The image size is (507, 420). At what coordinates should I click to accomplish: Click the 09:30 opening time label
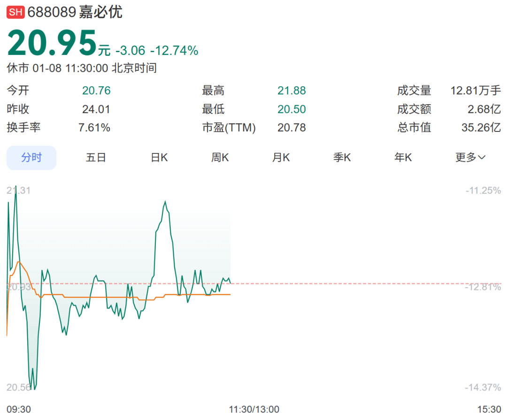coord(19,409)
